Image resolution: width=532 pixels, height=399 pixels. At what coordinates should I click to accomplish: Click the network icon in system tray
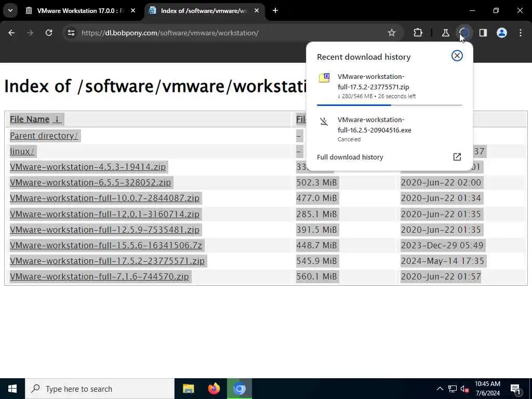(x=453, y=389)
